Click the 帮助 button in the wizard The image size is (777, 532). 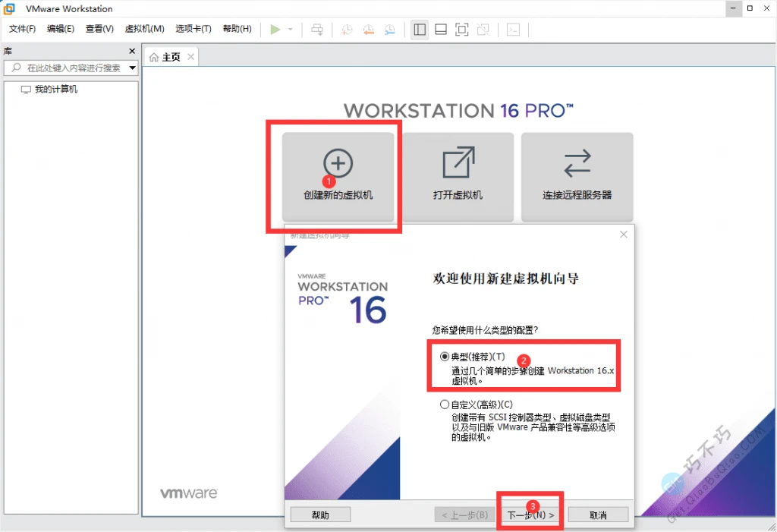tap(320, 515)
